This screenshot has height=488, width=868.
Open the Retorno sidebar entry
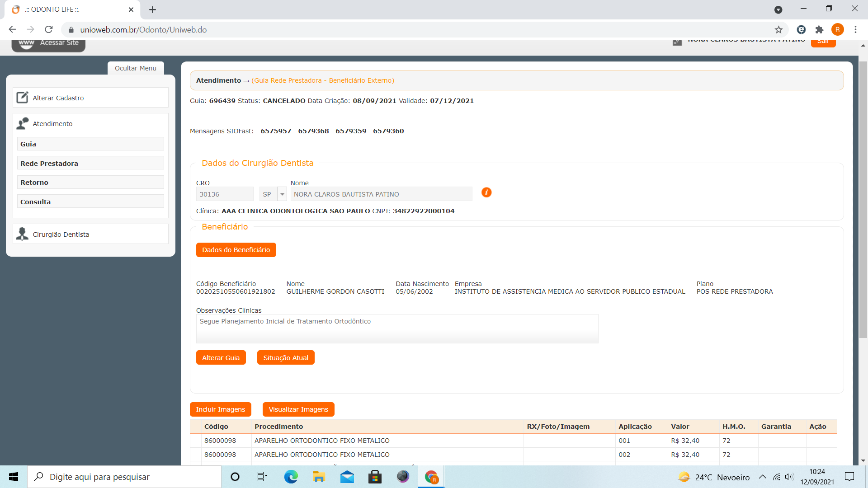pyautogui.click(x=90, y=183)
